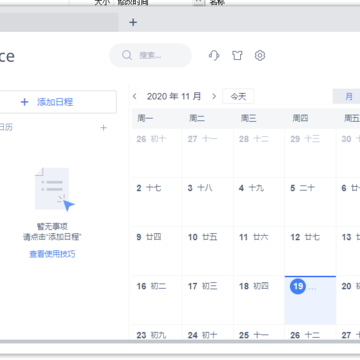Click the customer service headset icon
The width and height of the screenshot is (360, 360).
pyautogui.click(x=214, y=55)
